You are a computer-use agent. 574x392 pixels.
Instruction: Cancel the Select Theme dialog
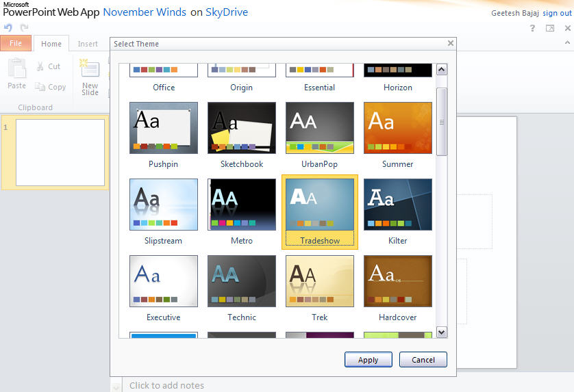[x=423, y=359]
